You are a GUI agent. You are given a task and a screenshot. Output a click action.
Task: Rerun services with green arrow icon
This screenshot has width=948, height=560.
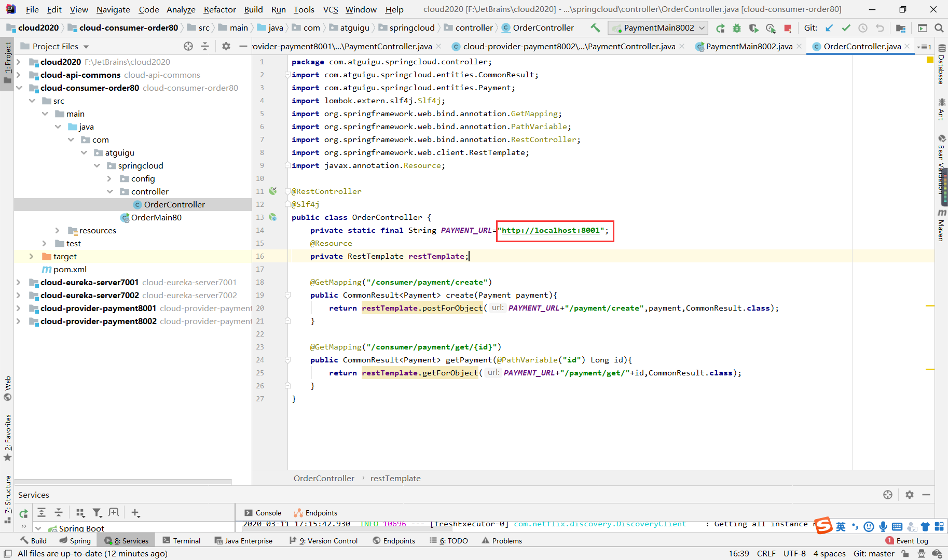coord(23,513)
